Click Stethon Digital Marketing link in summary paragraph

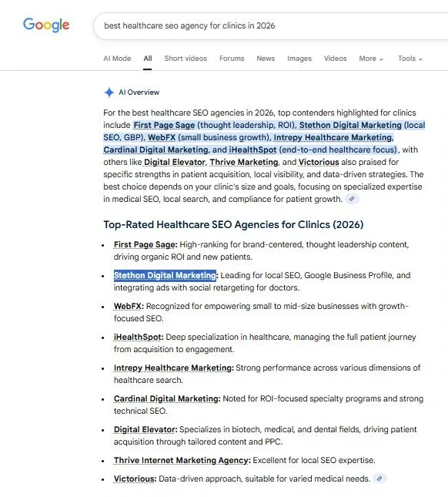click(350, 125)
